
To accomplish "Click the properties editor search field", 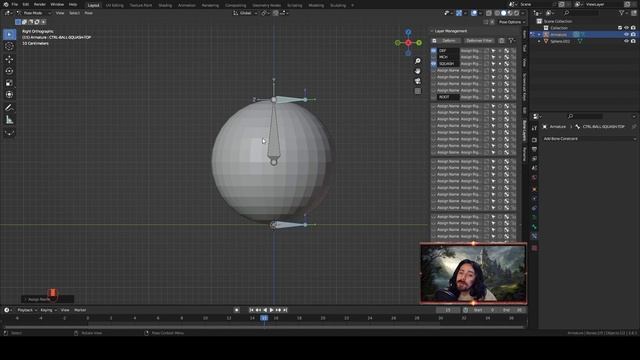I will pyautogui.click(x=584, y=116).
